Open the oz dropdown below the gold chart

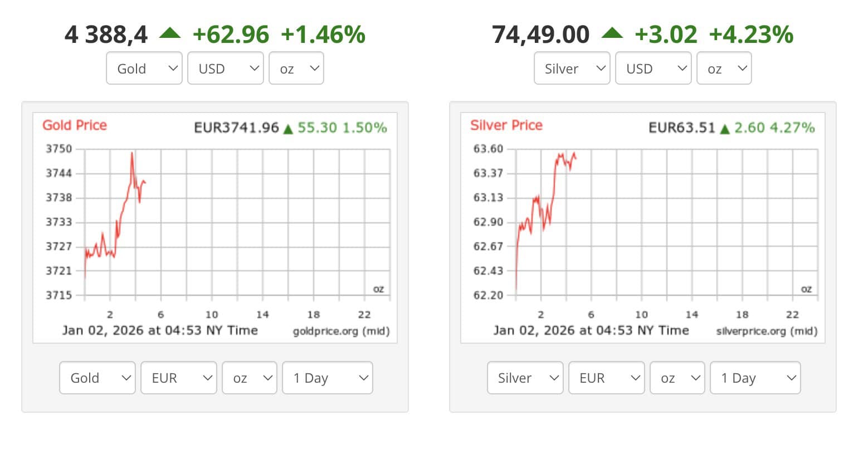249,378
